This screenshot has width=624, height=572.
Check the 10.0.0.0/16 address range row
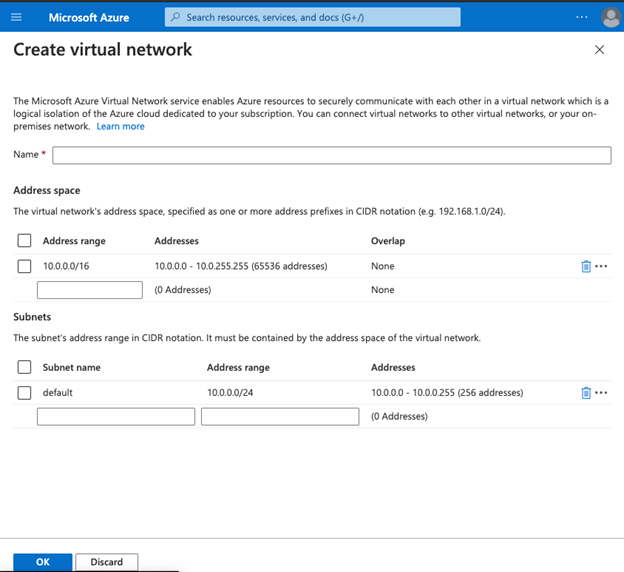[24, 266]
